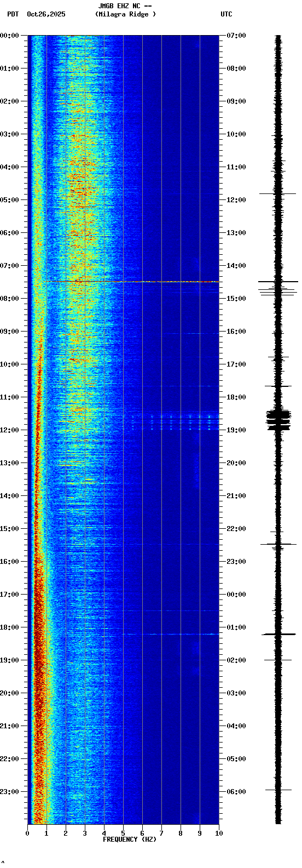
Task: Click the UTC '22:00' time label
Action: tap(236, 529)
